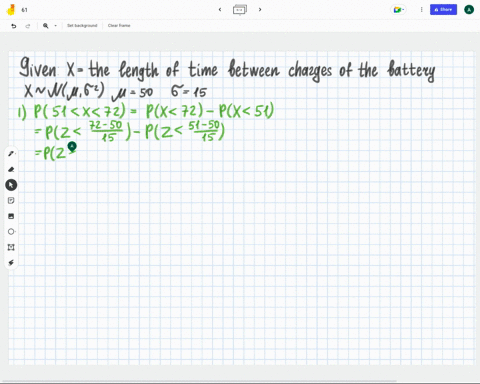
Task: Click the collaborator cursor marker near P(Z
Action: [x=72, y=146]
